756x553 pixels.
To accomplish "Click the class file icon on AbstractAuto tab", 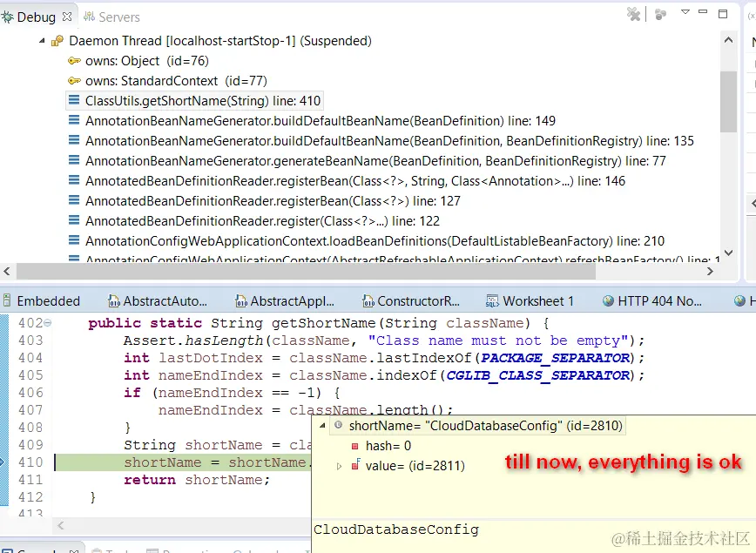I will [114, 301].
